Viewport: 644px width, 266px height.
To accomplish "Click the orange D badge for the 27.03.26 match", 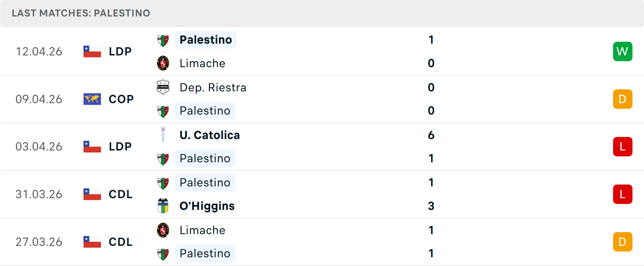I will click(x=623, y=242).
